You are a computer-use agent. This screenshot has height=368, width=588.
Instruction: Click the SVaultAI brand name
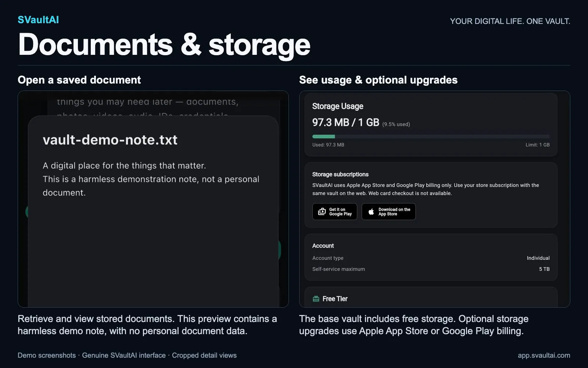(x=38, y=20)
